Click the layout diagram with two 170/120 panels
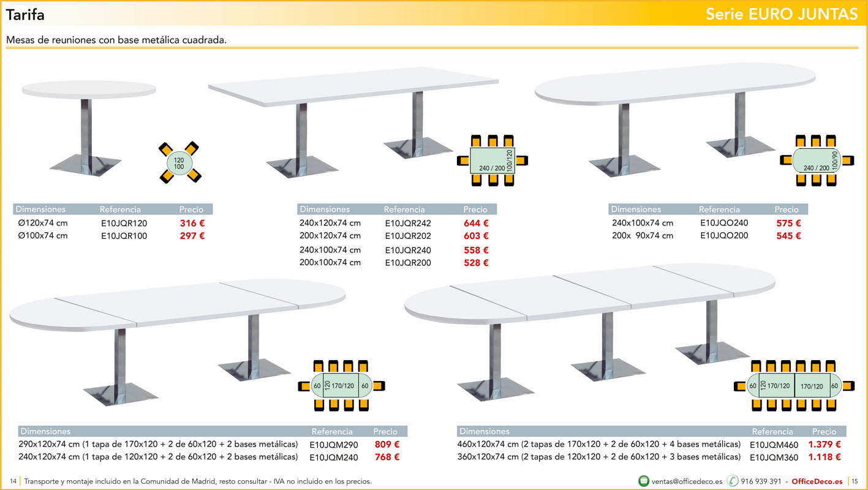 [794, 386]
